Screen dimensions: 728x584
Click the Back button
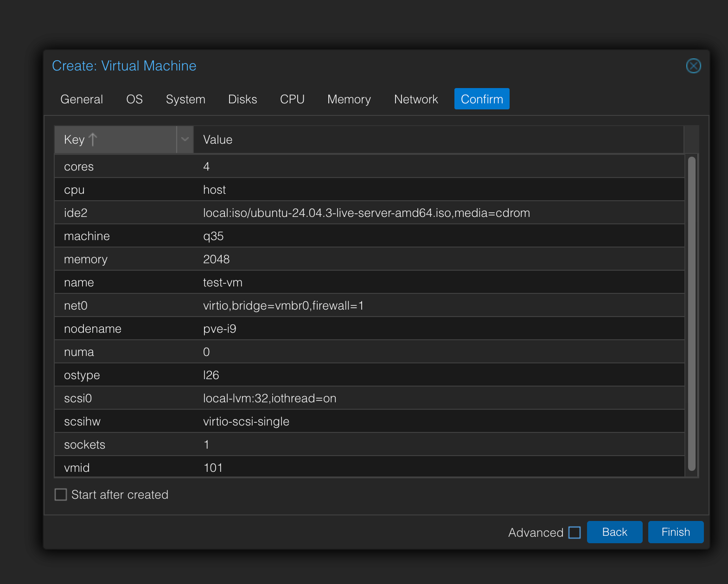[x=614, y=532]
